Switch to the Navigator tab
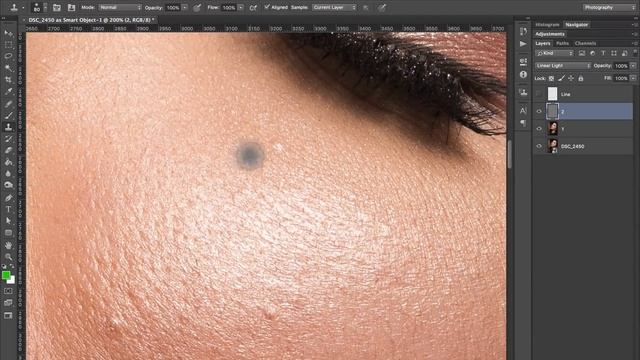 tap(576, 24)
